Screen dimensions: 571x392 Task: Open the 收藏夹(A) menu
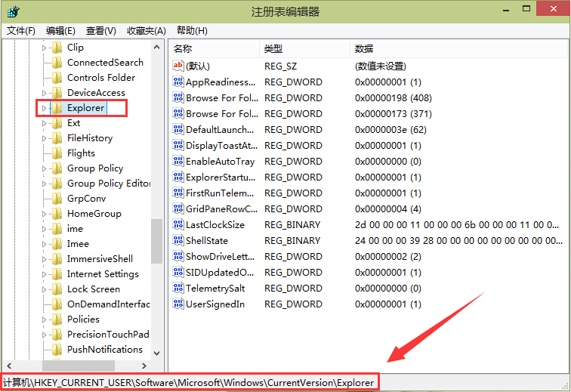click(x=146, y=30)
